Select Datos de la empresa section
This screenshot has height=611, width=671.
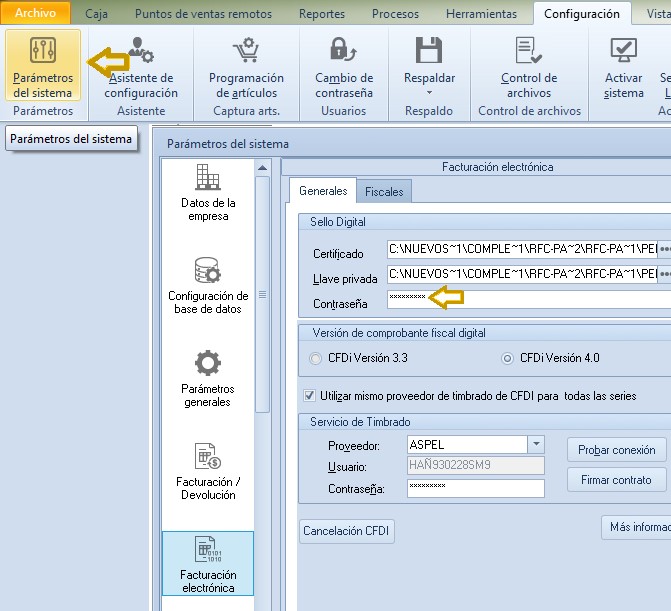pos(208,193)
